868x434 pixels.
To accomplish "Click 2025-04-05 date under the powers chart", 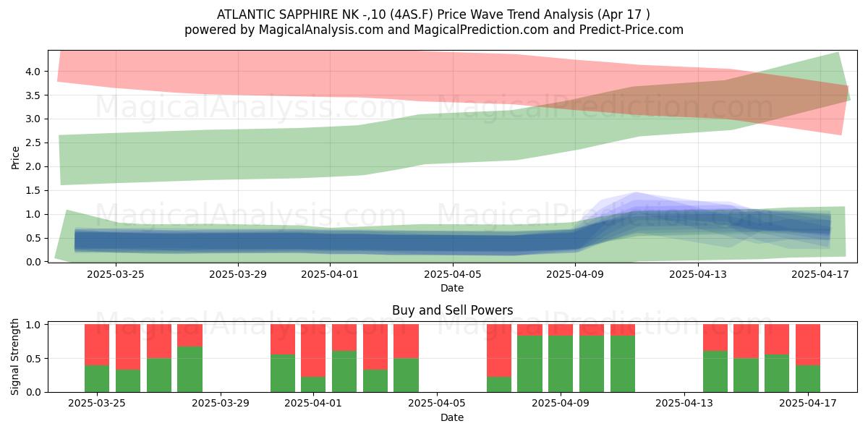I will tap(437, 404).
